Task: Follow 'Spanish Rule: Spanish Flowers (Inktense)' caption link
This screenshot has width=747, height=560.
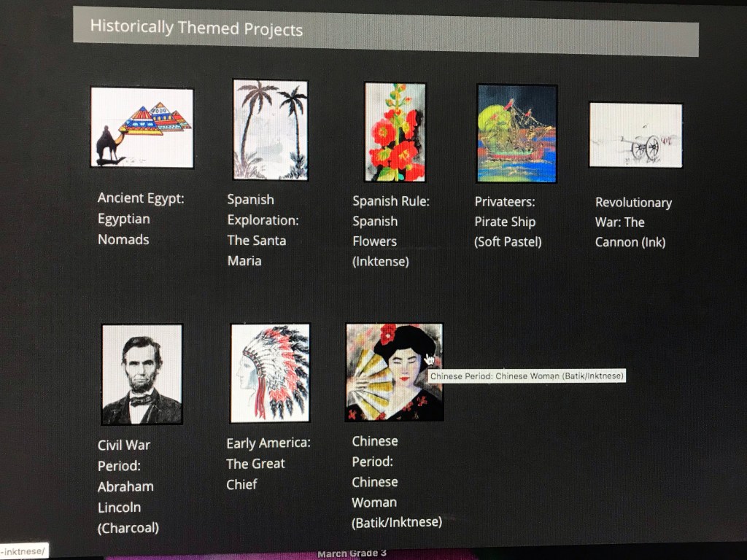Action: click(x=390, y=231)
